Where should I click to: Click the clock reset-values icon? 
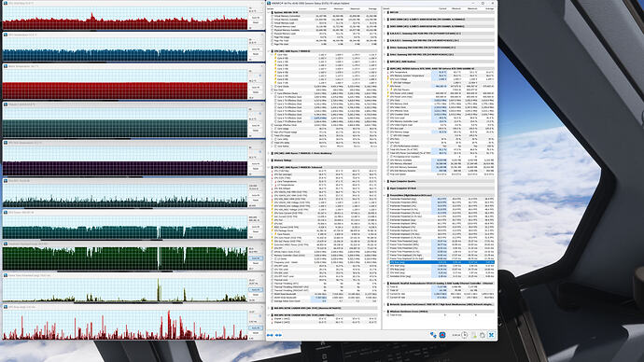[464, 335]
